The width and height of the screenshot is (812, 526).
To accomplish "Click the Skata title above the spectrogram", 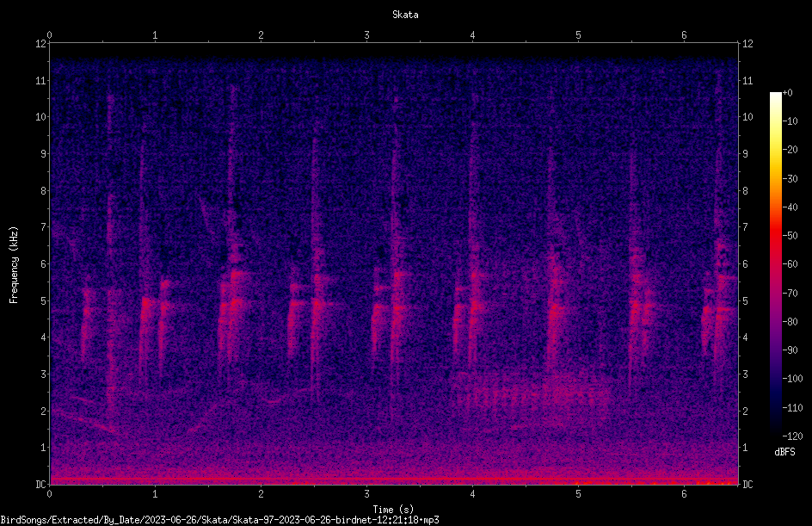I will (x=405, y=15).
